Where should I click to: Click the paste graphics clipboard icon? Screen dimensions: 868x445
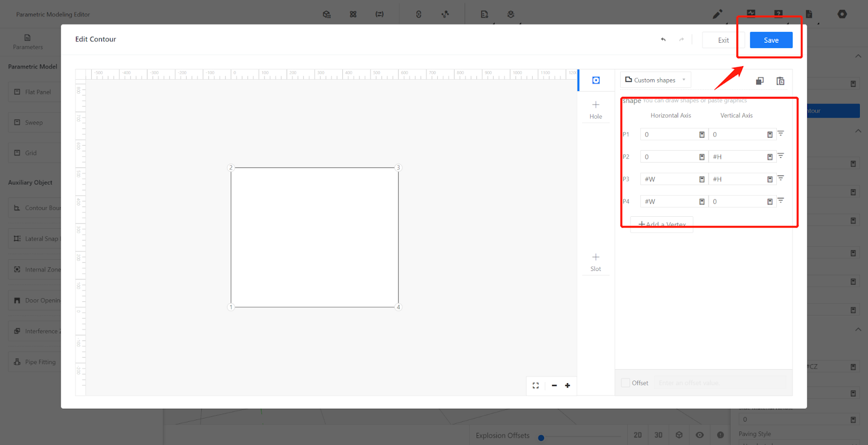tap(780, 81)
